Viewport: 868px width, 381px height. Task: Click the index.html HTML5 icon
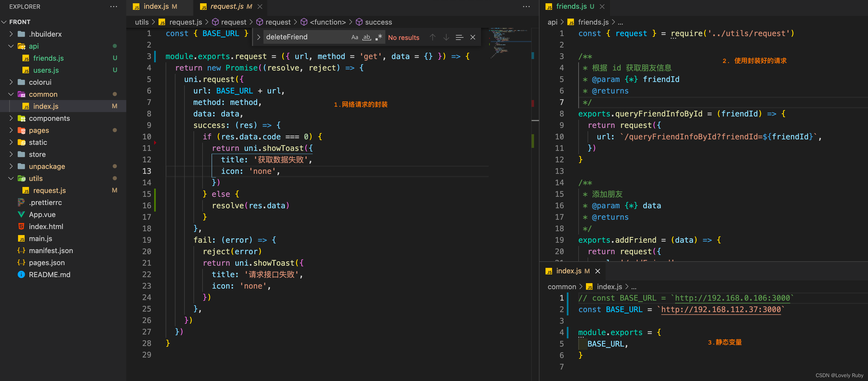21,226
